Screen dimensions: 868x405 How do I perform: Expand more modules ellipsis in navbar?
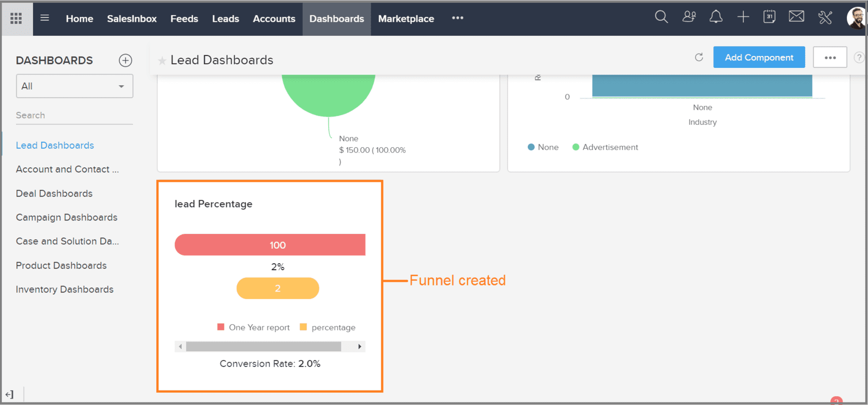458,18
